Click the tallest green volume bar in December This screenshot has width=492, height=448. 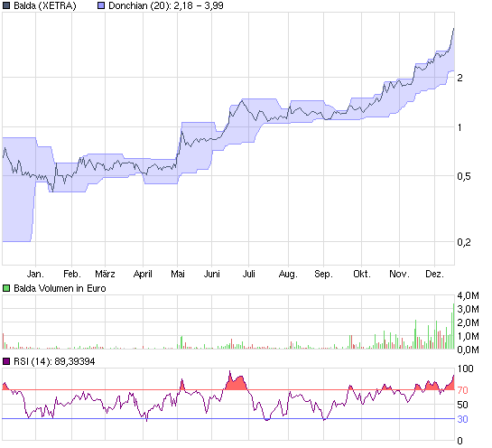point(453,326)
